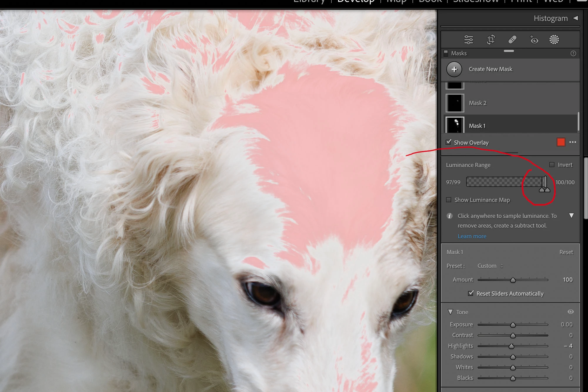The height and width of the screenshot is (392, 588).
Task: Select the Crop overlay tool
Action: tap(491, 39)
